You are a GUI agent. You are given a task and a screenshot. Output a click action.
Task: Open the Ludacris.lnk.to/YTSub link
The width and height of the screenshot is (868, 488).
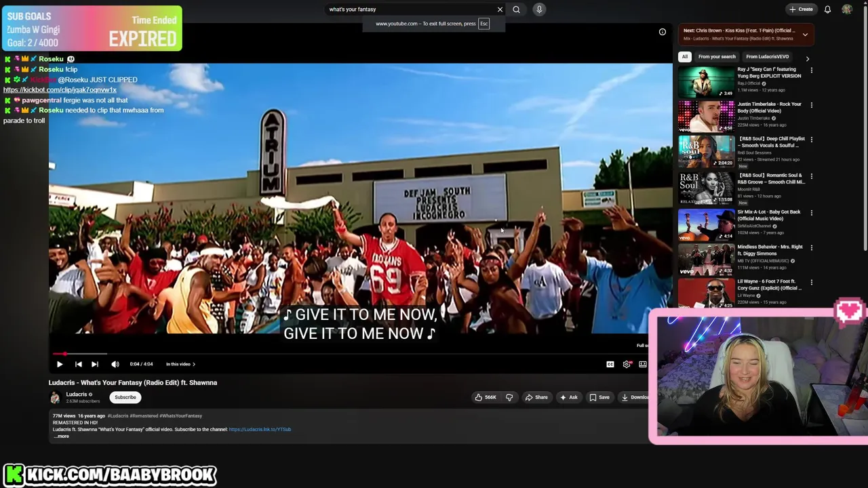point(260,429)
